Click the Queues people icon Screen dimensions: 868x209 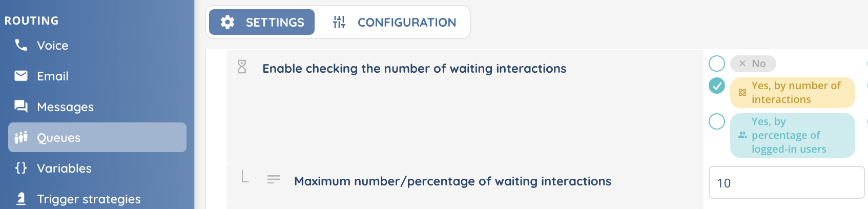click(x=21, y=137)
